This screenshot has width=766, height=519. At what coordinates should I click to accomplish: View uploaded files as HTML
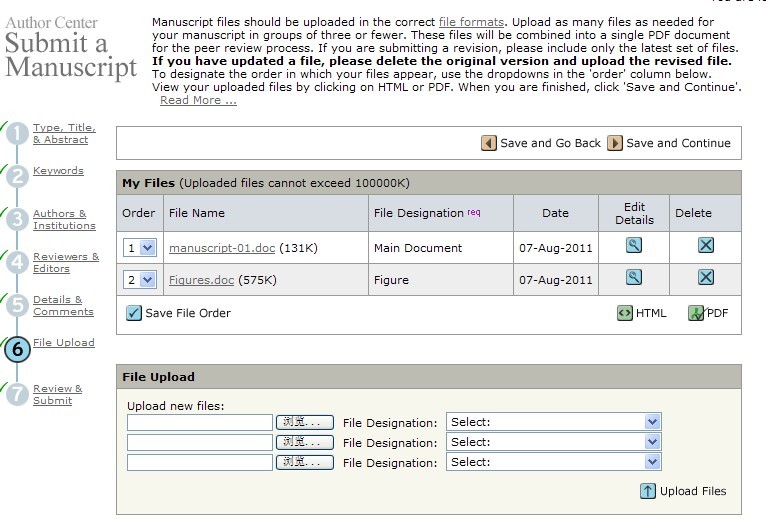click(x=641, y=313)
